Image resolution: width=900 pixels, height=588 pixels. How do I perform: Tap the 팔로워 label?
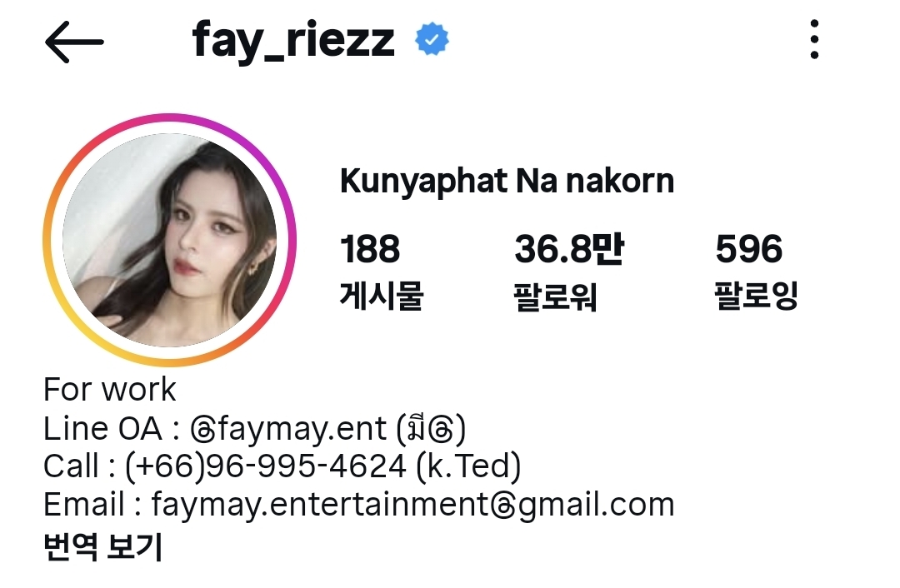click(x=556, y=296)
